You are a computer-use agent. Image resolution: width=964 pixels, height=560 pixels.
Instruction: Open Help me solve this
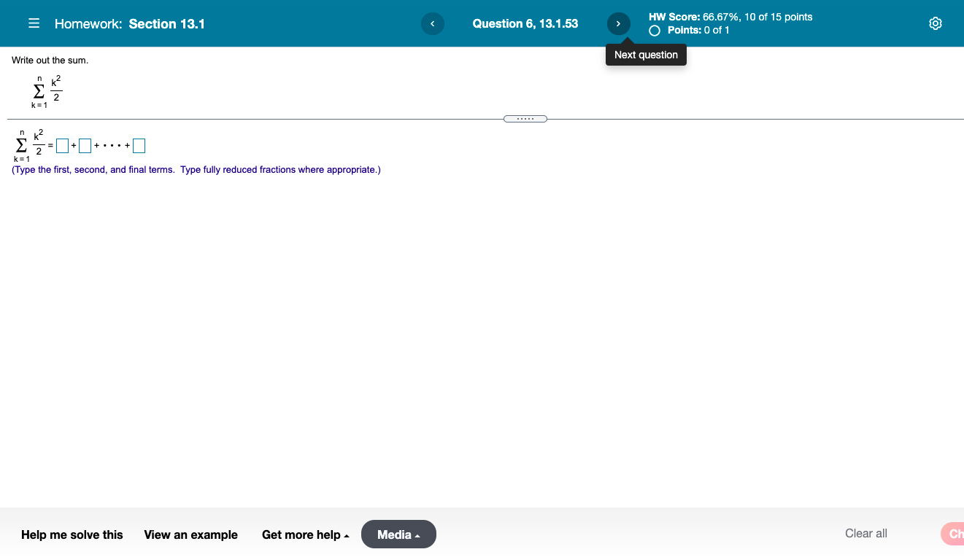(72, 534)
